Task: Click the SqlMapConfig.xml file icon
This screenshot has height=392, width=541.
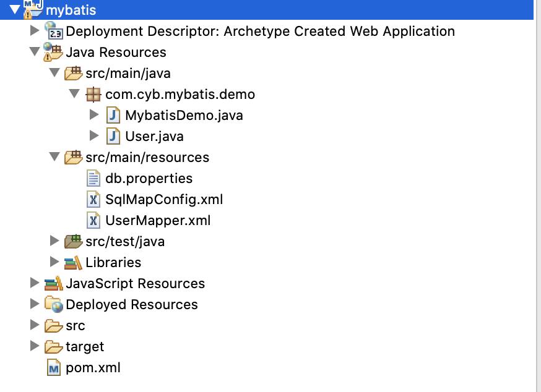Action: pos(93,199)
